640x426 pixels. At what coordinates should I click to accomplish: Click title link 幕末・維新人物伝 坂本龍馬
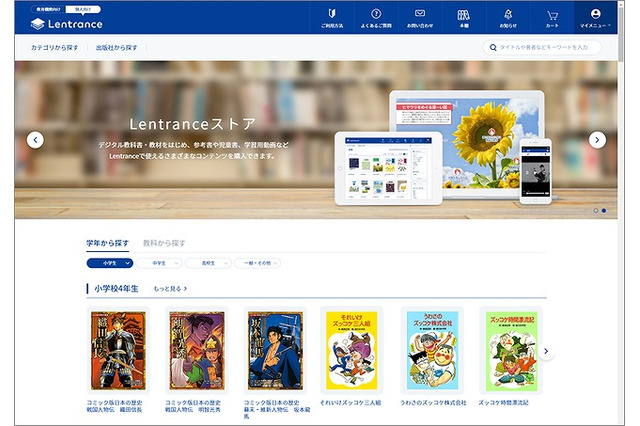coord(277,409)
